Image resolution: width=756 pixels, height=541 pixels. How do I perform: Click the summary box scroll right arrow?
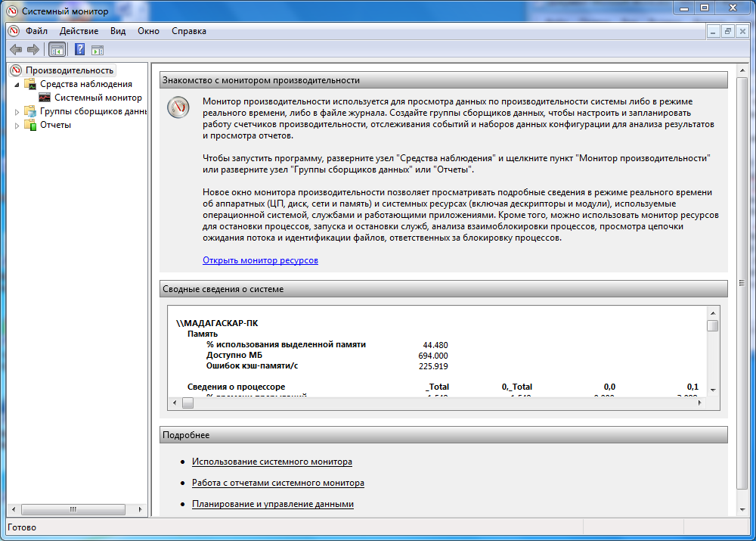coord(699,403)
